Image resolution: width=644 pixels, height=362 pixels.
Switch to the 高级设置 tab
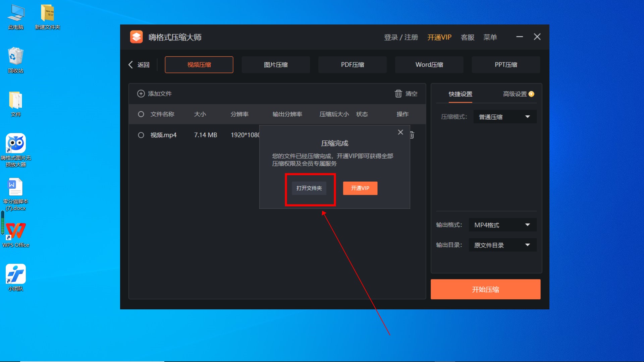pos(515,94)
